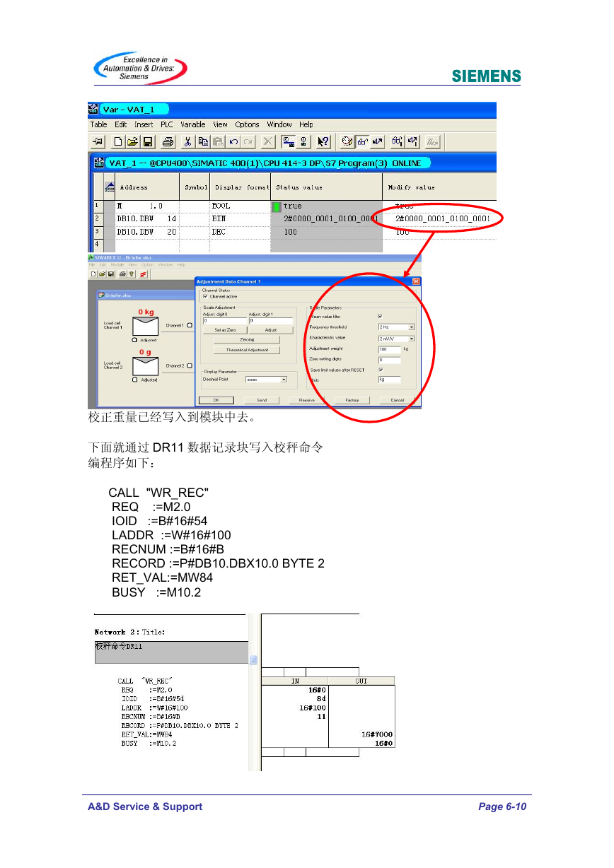Check the Adjusted box under Load cell Channel 2
The width and height of the screenshot is (614, 868).
tap(135, 380)
